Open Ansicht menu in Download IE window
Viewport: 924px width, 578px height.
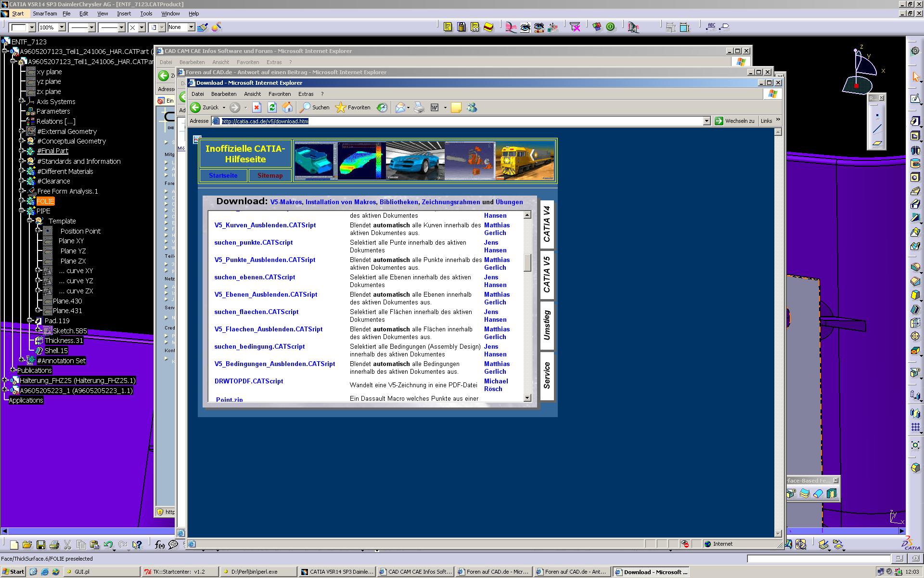point(252,94)
